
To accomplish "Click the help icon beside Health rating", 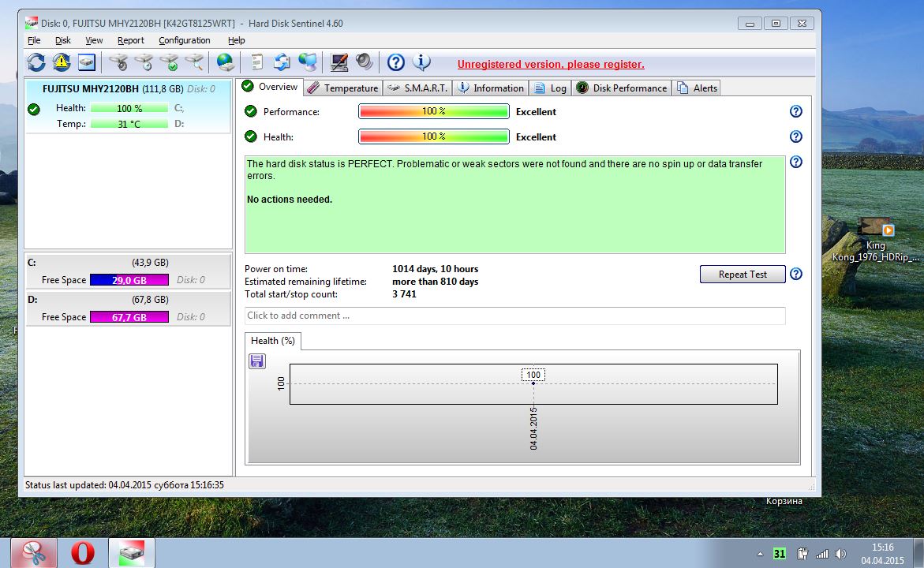I will tap(795, 136).
